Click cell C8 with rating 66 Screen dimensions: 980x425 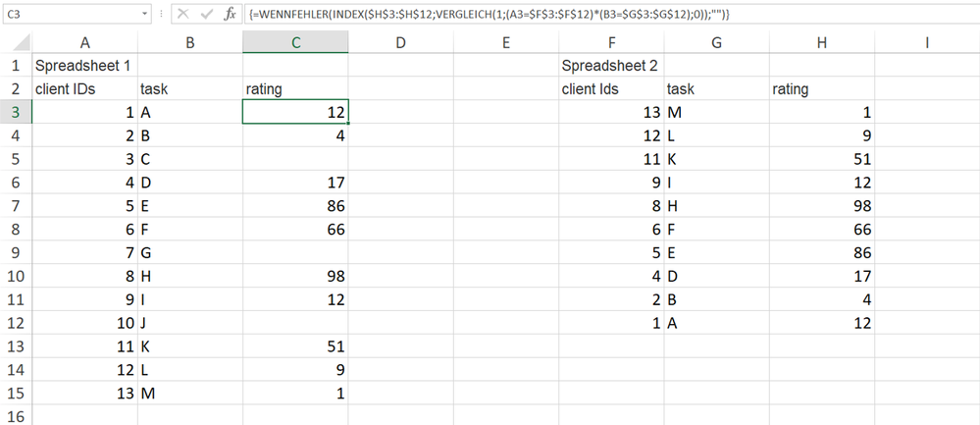coord(295,230)
